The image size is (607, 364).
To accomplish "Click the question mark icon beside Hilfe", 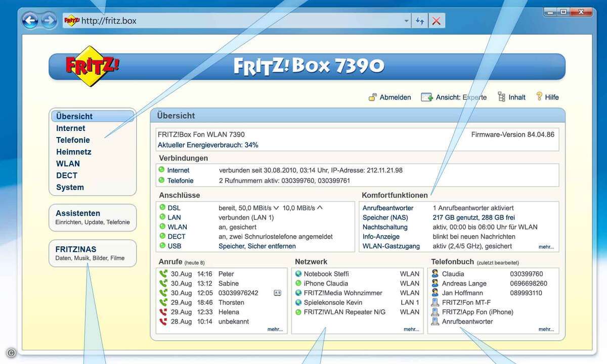I will coord(539,96).
